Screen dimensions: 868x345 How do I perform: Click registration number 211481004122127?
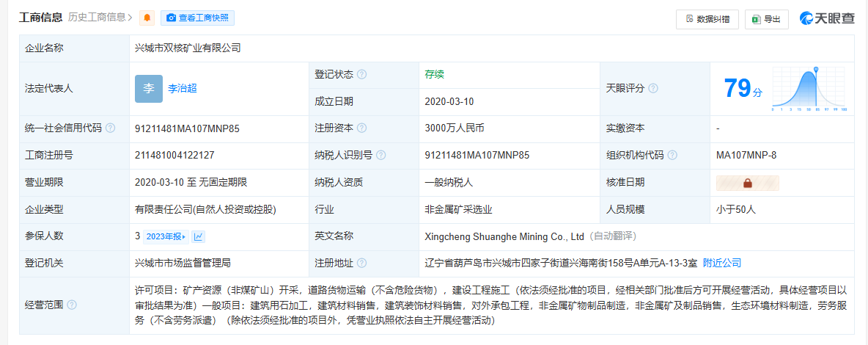tap(174, 156)
